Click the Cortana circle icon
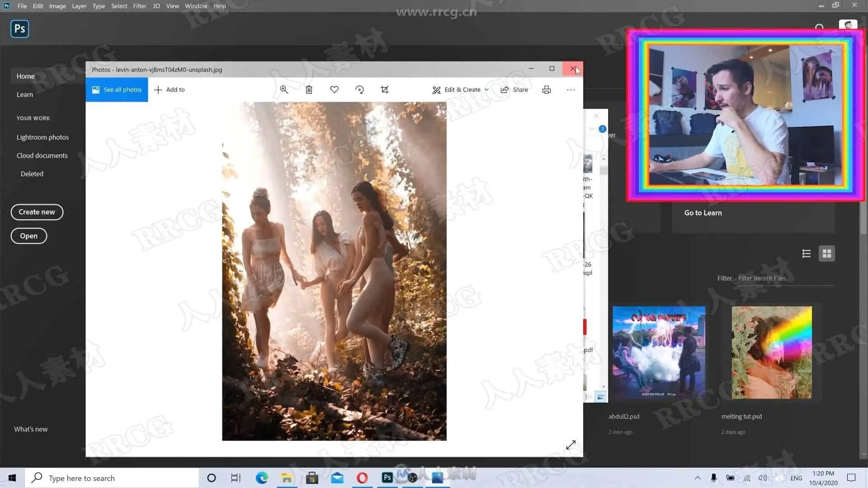 point(211,478)
